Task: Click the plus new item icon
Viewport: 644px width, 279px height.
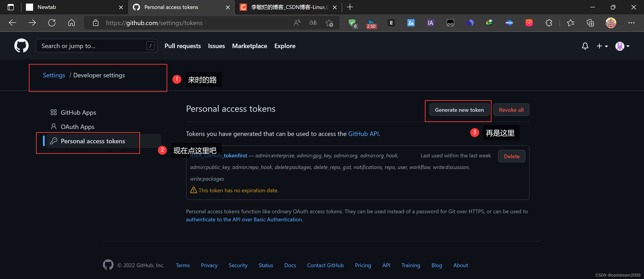Action: (x=601, y=46)
